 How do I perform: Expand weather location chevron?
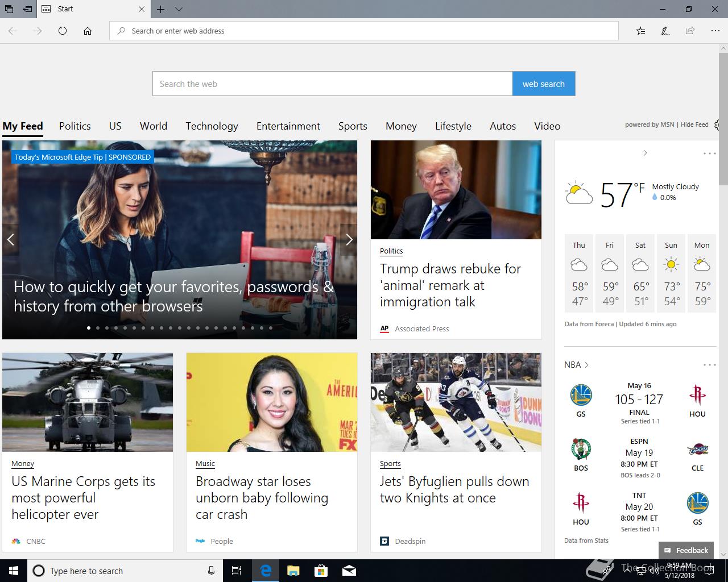[645, 153]
